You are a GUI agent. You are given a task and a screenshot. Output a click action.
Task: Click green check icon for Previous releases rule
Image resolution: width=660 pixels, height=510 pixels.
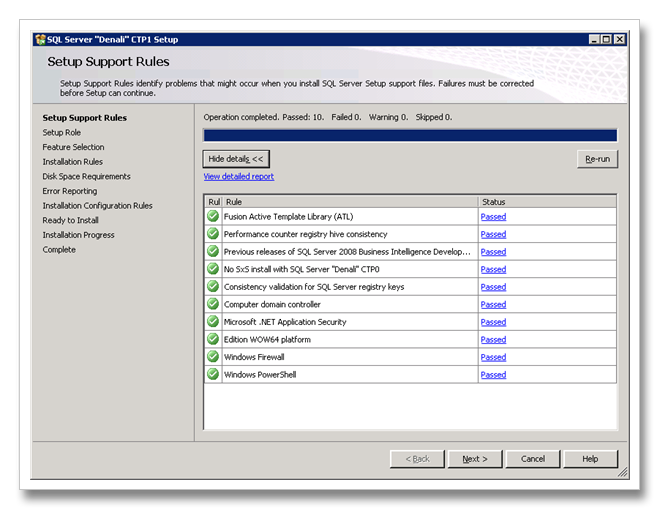pos(213,251)
